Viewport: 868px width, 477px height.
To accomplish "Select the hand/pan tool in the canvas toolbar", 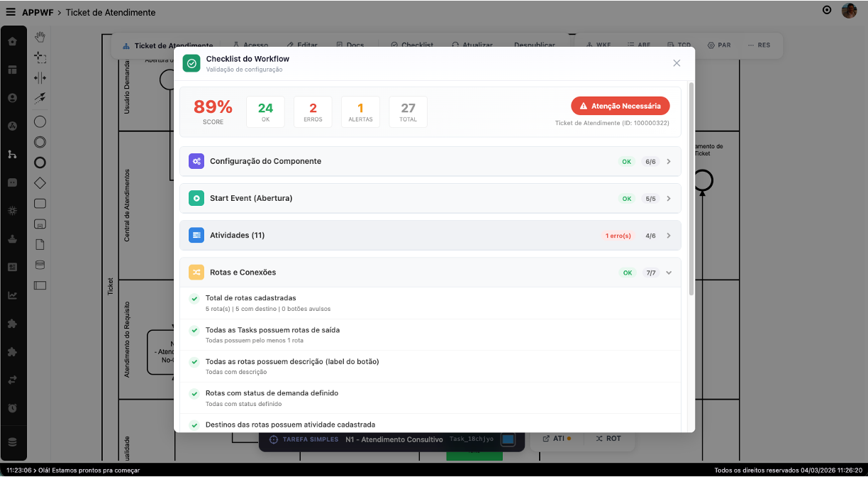I will click(39, 34).
